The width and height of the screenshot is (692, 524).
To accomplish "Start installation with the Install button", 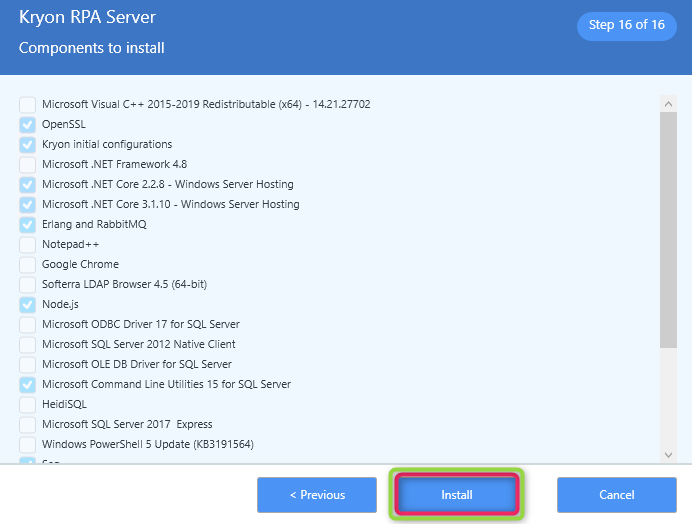I will click(x=456, y=495).
